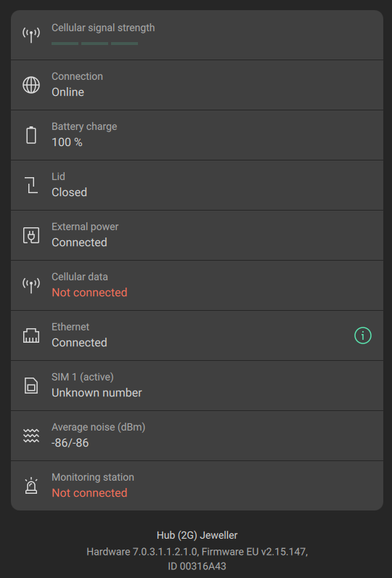Select the Connection label
This screenshot has width=392, height=578.
point(77,76)
